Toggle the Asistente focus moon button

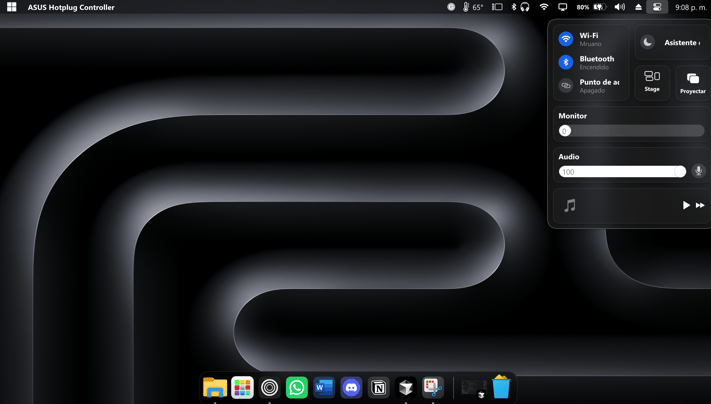click(x=648, y=42)
